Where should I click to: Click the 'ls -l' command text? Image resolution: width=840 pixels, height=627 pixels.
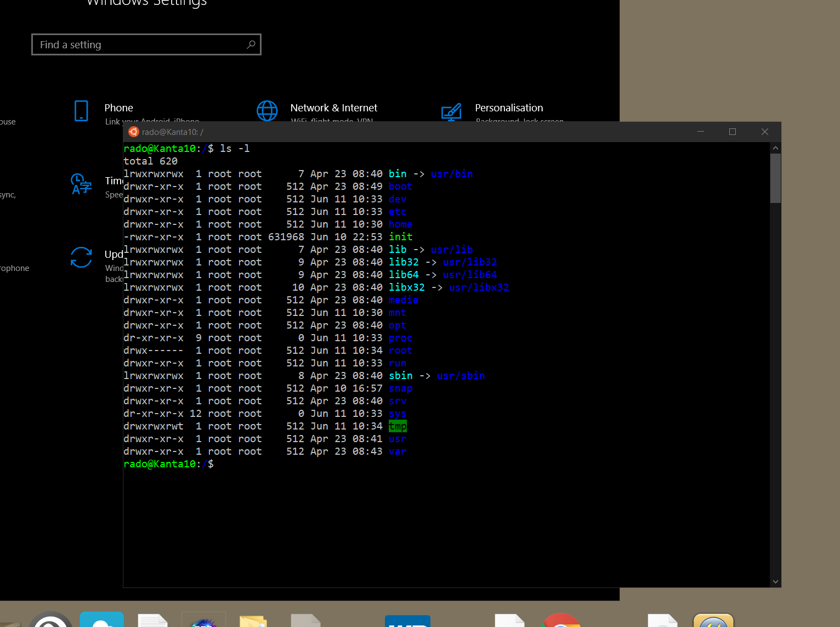[x=235, y=148]
